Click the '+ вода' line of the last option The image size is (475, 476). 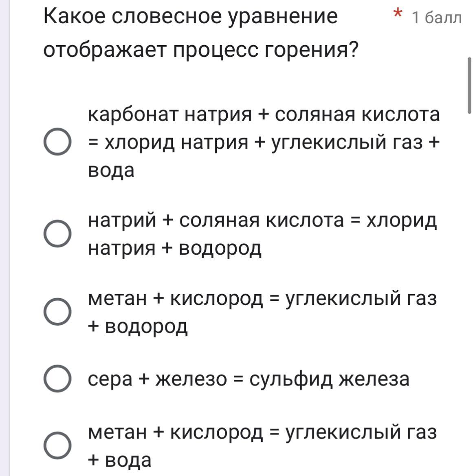click(x=120, y=460)
